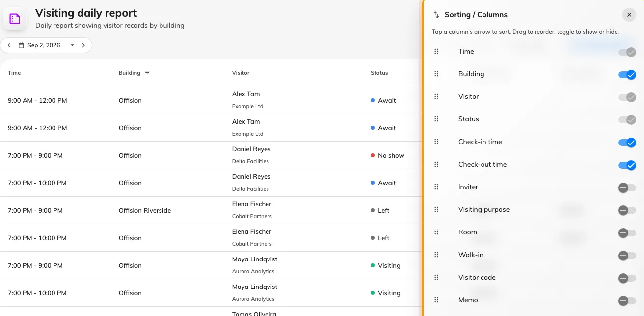Turn off the Check-in time column toggle
The image size is (644, 316).
[x=627, y=142]
